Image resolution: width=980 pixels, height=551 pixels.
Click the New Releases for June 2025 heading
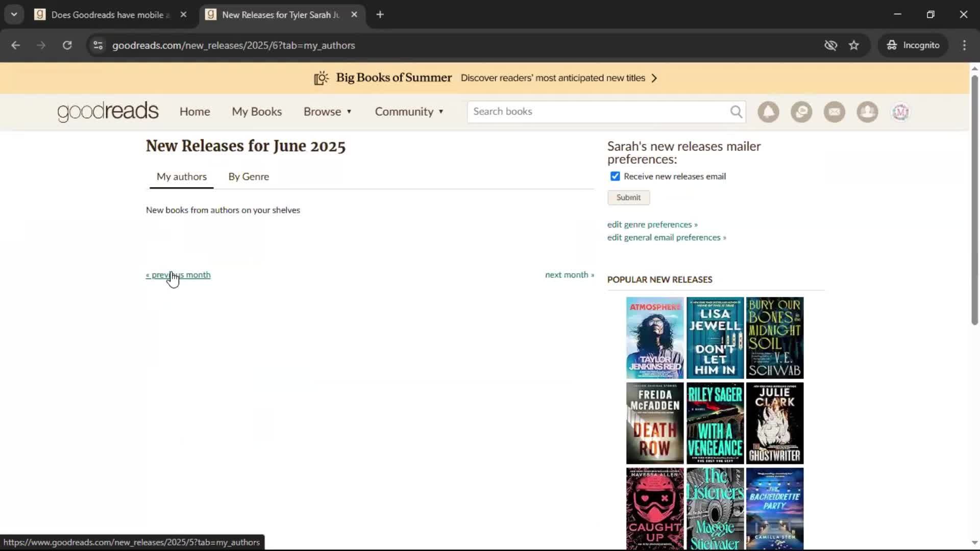pyautogui.click(x=246, y=146)
